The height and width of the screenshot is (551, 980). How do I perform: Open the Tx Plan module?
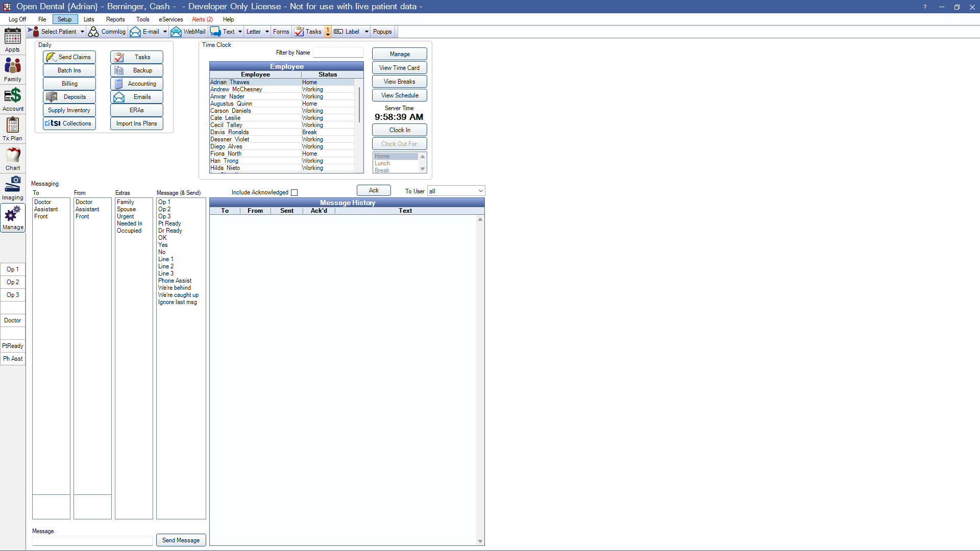pyautogui.click(x=13, y=129)
